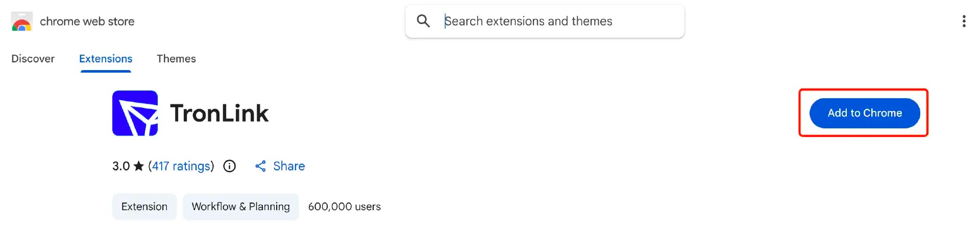This screenshot has width=980, height=246.
Task: Open the "417 ratings" link
Action: (181, 166)
